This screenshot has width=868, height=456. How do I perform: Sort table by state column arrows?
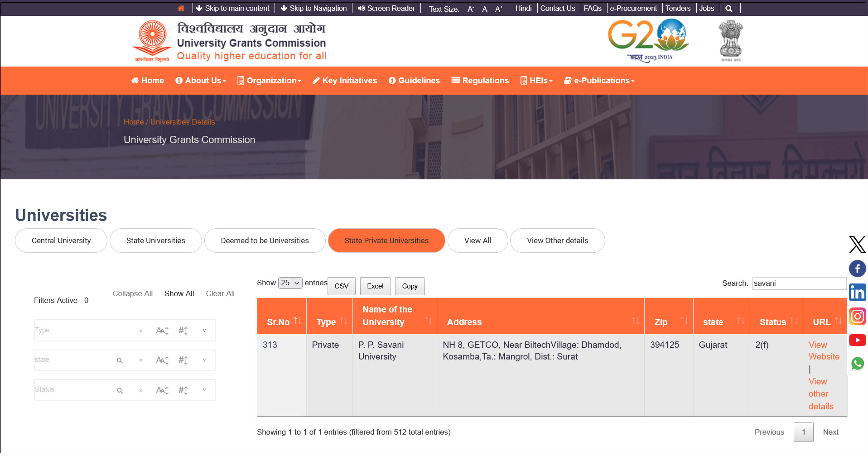pos(741,321)
